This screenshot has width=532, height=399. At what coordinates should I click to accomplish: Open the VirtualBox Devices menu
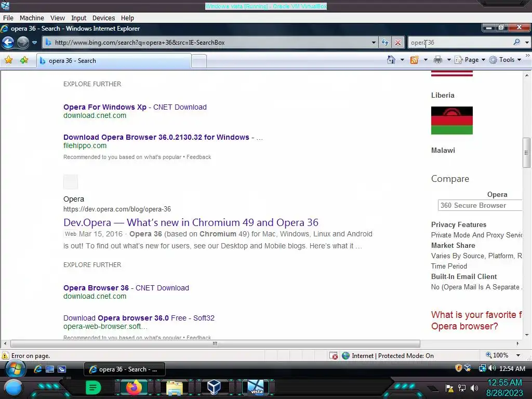[103, 18]
